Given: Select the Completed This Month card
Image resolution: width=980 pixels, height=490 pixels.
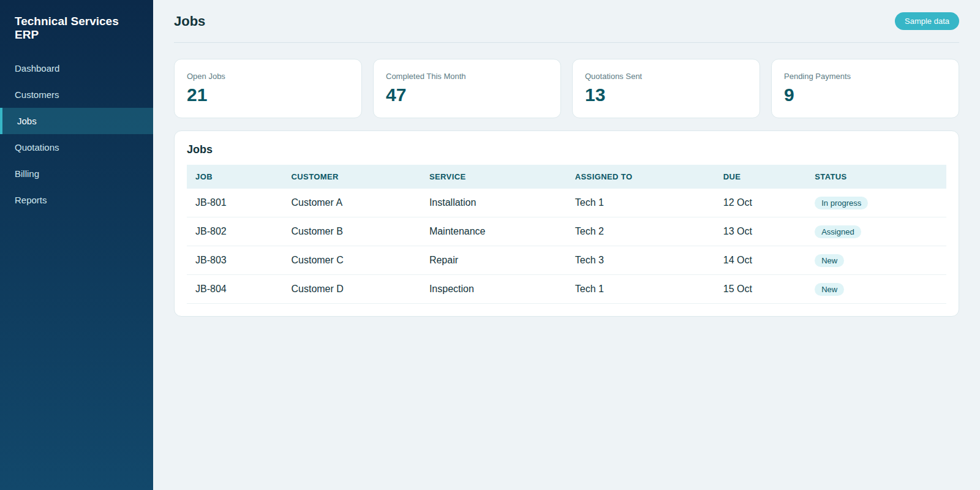Looking at the screenshot, I should click(x=467, y=88).
